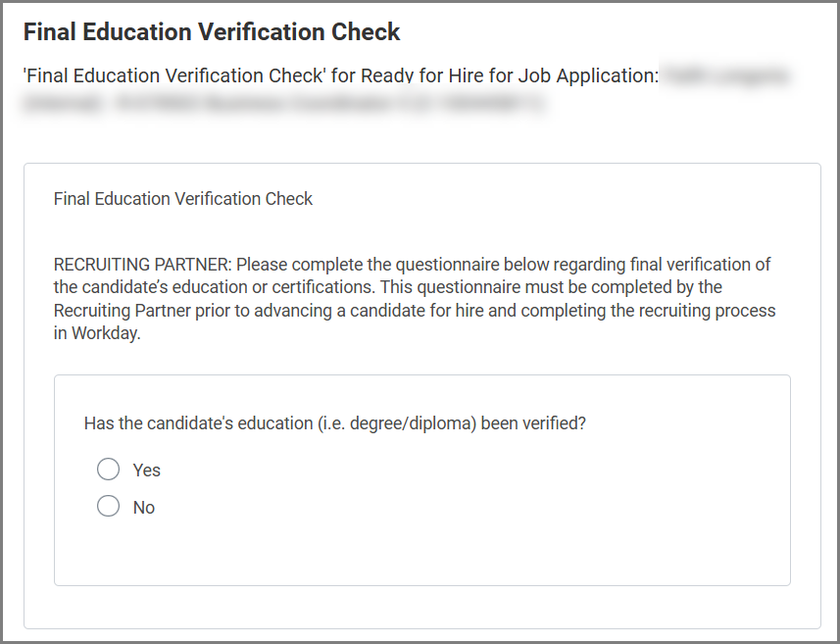Click the "No" answer label text
The image size is (840, 644).
(144, 508)
